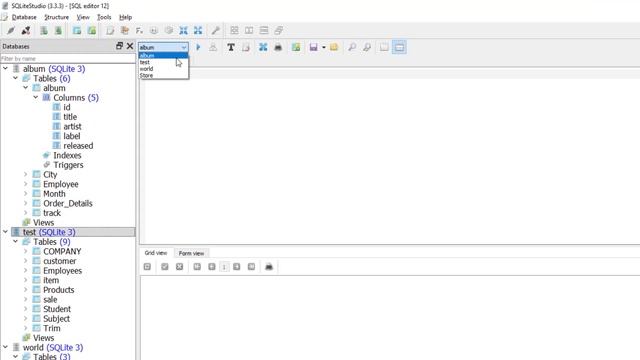Open configuration with the wrench icon
The image size is (640, 360).
(216, 31)
